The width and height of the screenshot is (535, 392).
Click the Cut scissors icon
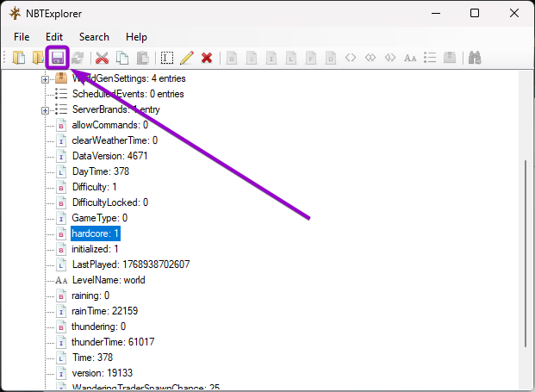click(102, 58)
